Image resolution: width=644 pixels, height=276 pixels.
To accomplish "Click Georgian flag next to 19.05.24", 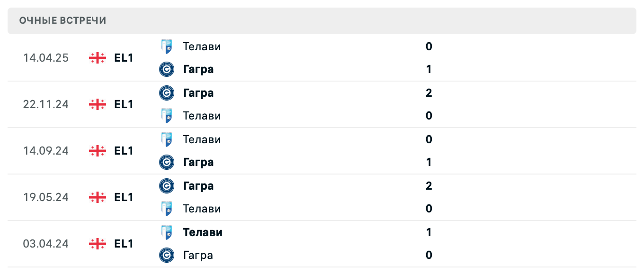I will tap(97, 197).
